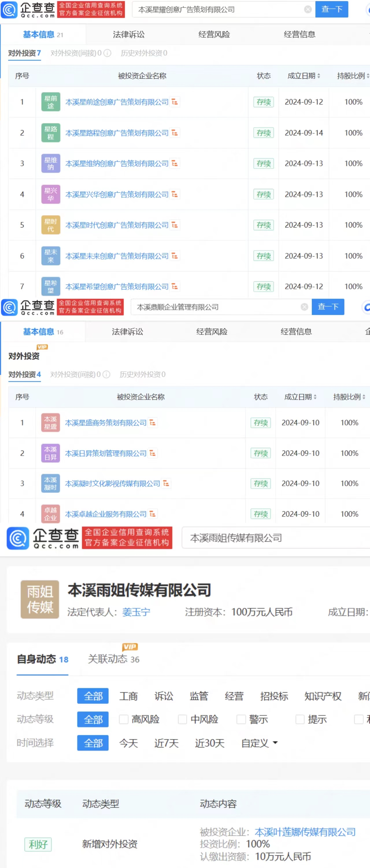
Task: Click the 本溪鼎顺企业管理有限公司 search input
Action: point(221,307)
